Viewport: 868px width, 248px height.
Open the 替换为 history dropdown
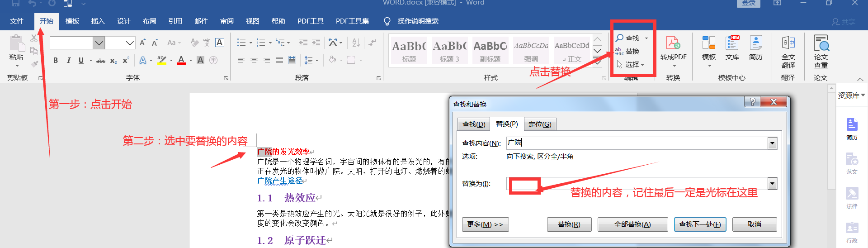point(772,183)
